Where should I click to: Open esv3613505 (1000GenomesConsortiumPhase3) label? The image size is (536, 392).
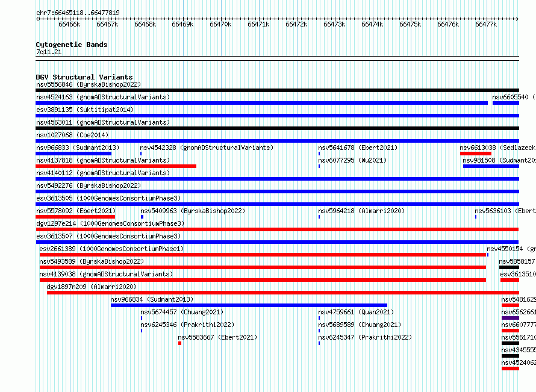[108, 198]
